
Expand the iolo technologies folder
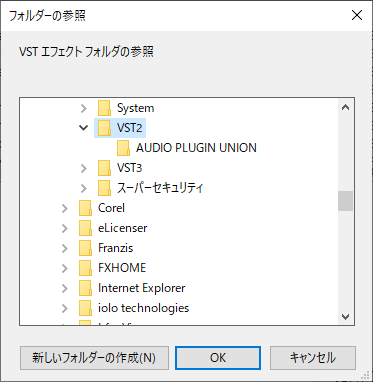coord(65,308)
